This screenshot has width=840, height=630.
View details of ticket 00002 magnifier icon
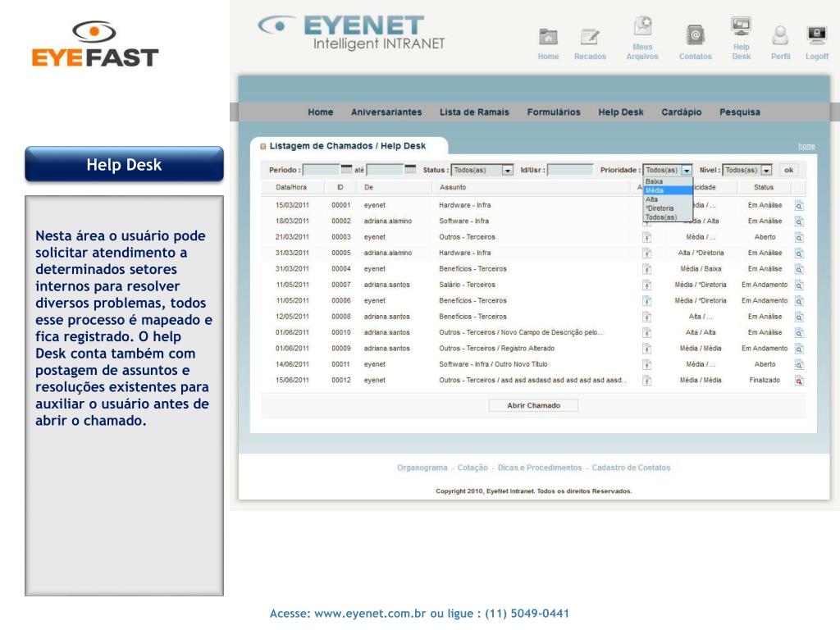pyautogui.click(x=799, y=221)
